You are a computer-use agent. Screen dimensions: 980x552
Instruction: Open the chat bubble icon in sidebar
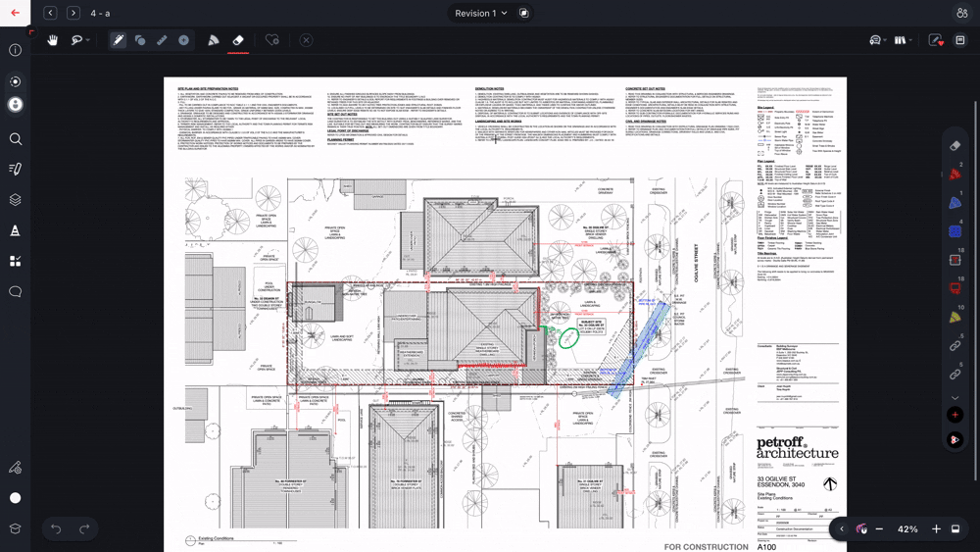point(15,291)
